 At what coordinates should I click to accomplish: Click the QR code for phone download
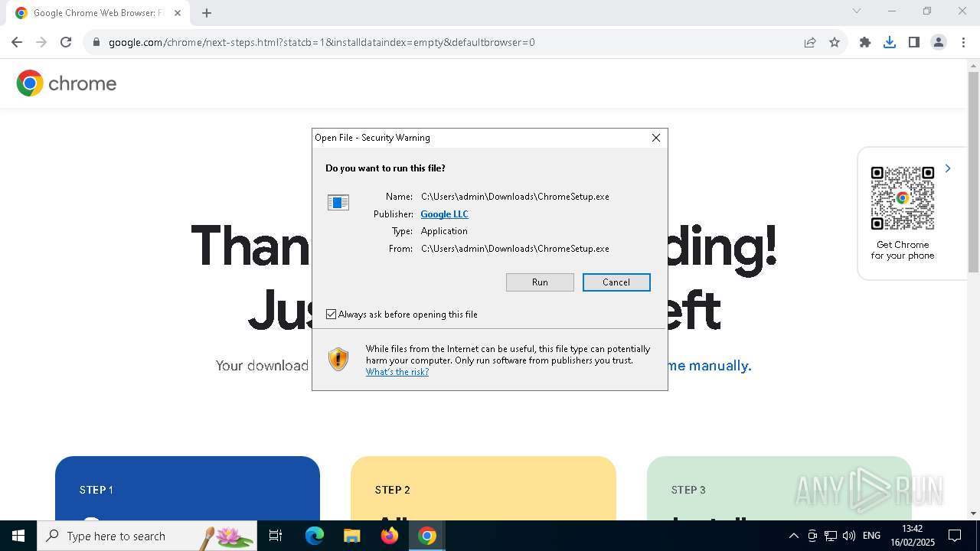click(x=903, y=198)
